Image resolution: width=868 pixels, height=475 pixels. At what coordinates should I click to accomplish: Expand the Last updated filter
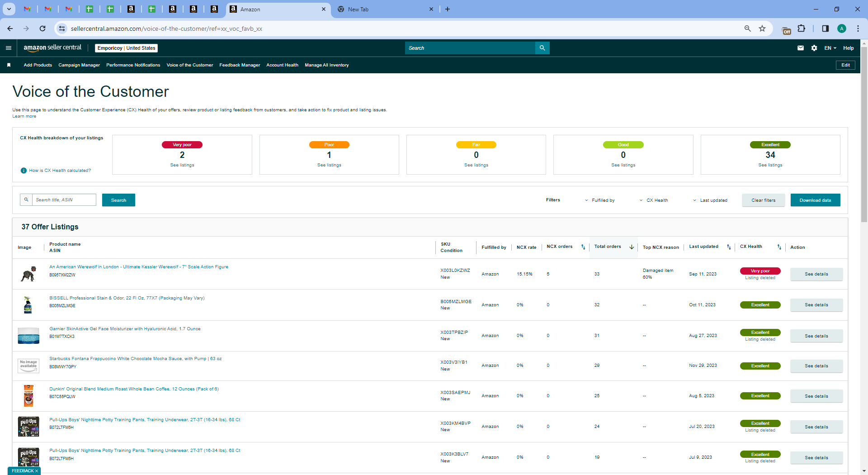[710, 200]
